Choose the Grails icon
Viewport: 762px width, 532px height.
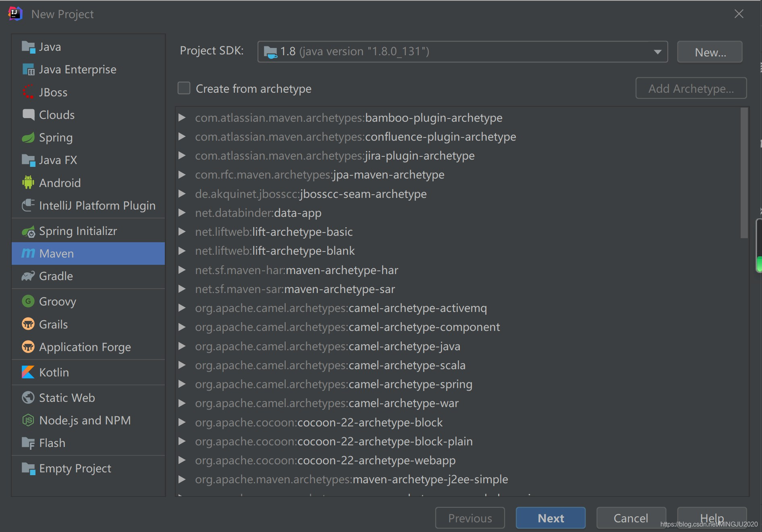pyautogui.click(x=28, y=324)
